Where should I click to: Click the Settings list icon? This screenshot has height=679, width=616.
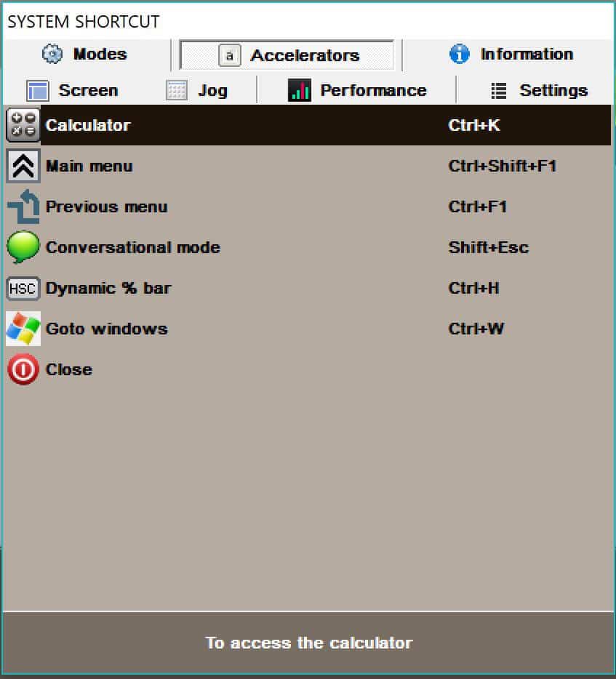click(x=499, y=90)
